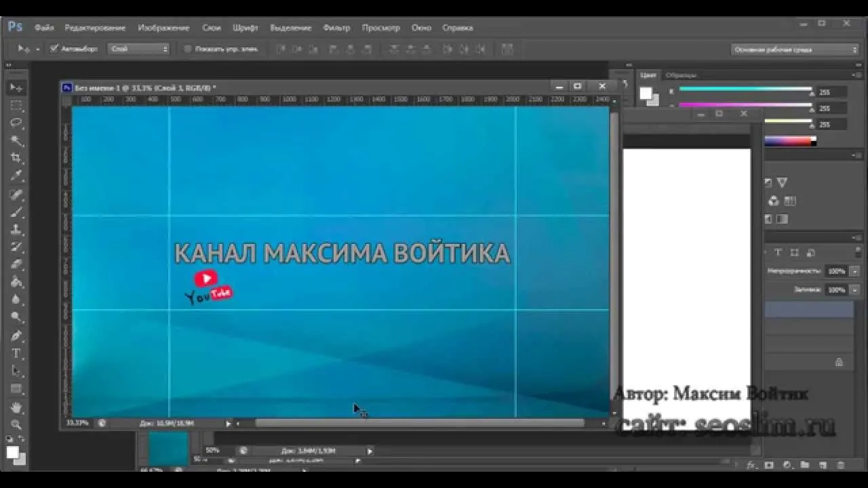Open the Справка menu

click(x=458, y=28)
